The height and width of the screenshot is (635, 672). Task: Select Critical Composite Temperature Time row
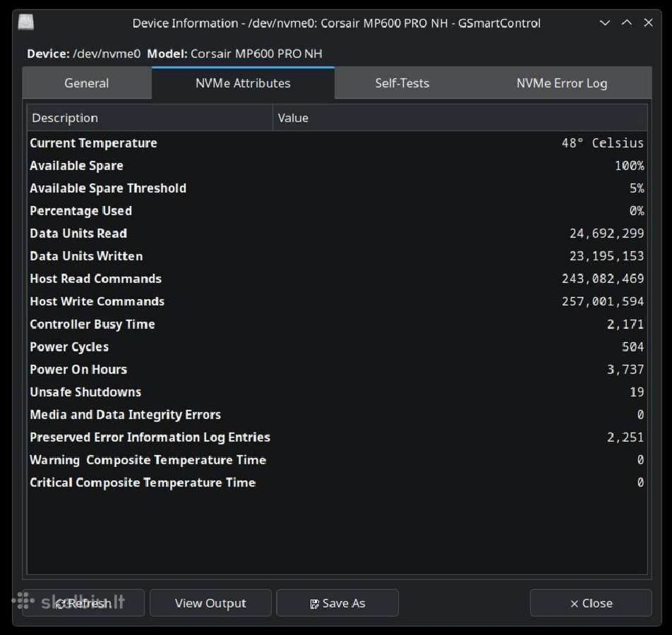337,483
